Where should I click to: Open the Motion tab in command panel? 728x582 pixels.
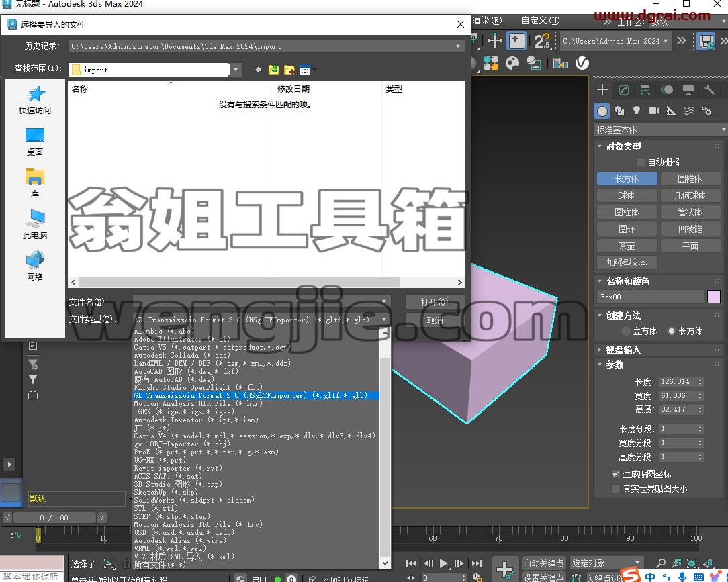pyautogui.click(x=667, y=89)
